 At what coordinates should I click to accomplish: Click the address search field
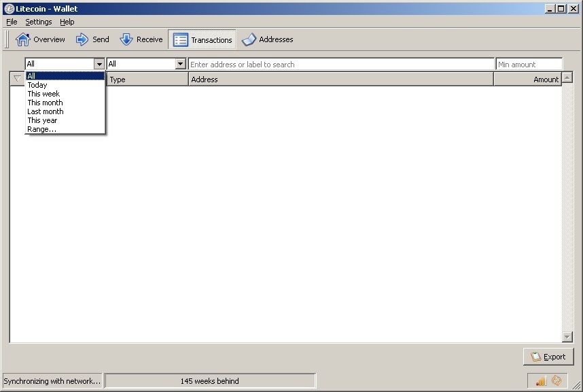(x=340, y=63)
